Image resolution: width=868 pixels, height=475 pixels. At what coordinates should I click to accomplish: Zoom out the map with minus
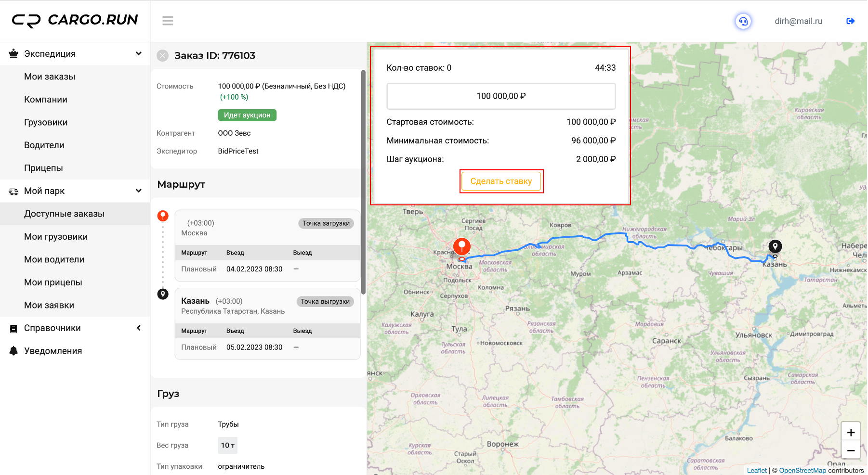click(x=851, y=450)
